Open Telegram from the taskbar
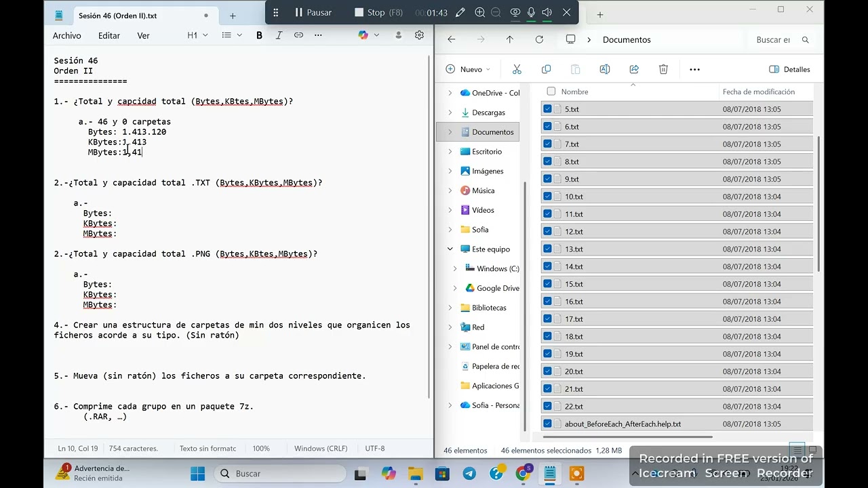This screenshot has height=488, width=868. (469, 473)
